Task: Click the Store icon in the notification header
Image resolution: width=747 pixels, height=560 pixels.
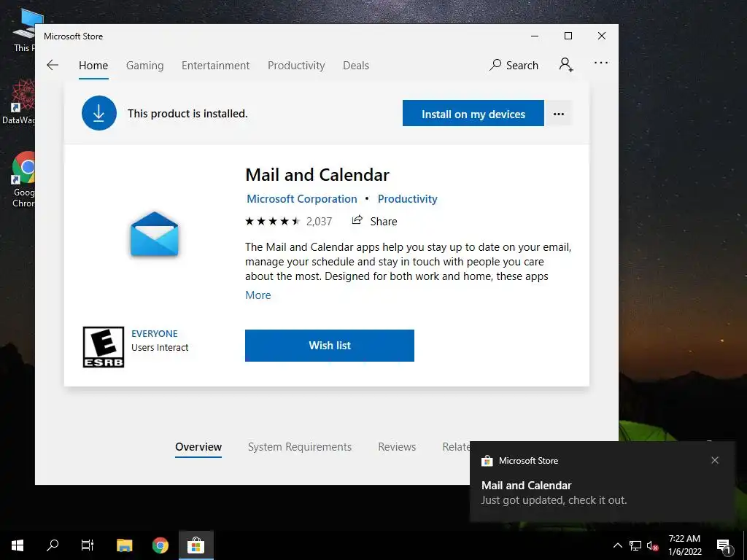Action: (x=487, y=461)
